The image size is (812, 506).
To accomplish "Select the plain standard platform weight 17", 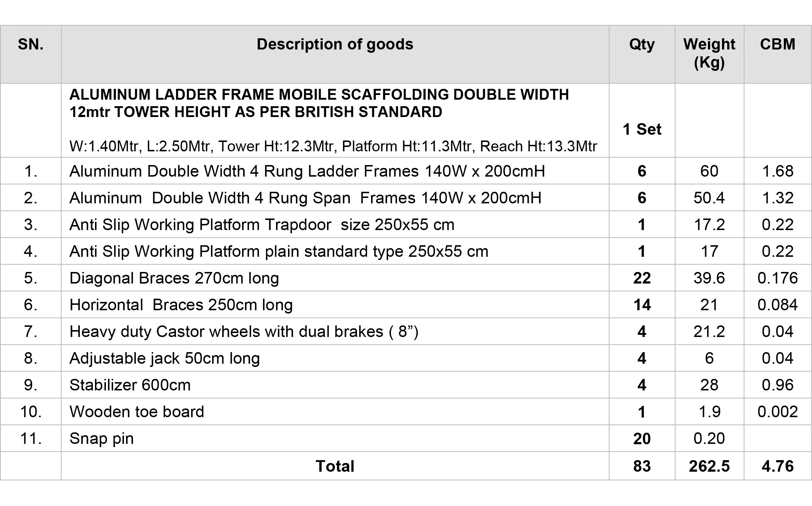I will (709, 251).
